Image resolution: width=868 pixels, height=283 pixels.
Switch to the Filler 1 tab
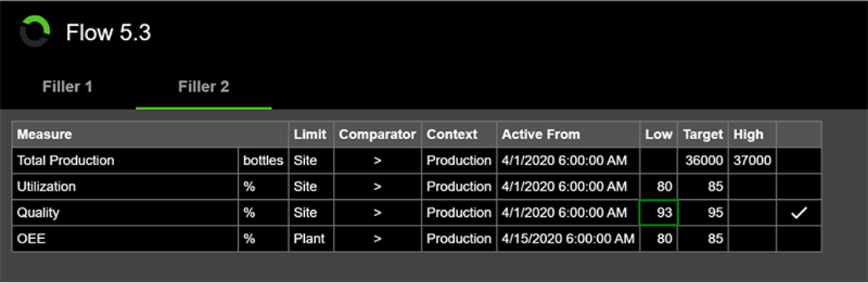pyautogui.click(x=68, y=87)
